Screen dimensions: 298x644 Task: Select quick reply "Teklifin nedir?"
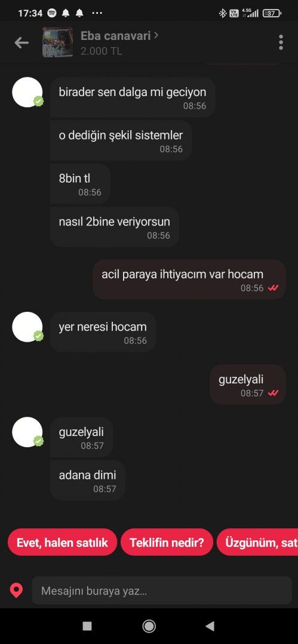167,542
